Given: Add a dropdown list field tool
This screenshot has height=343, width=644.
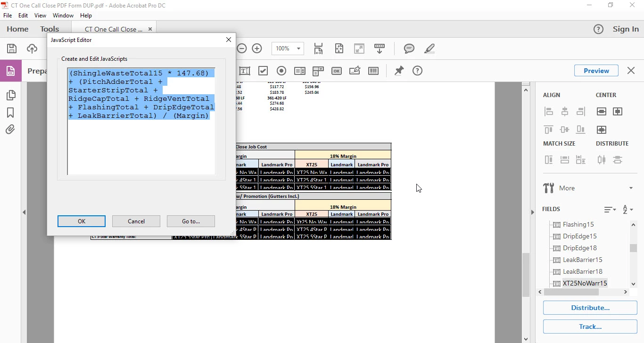Looking at the screenshot, I should click(x=318, y=71).
